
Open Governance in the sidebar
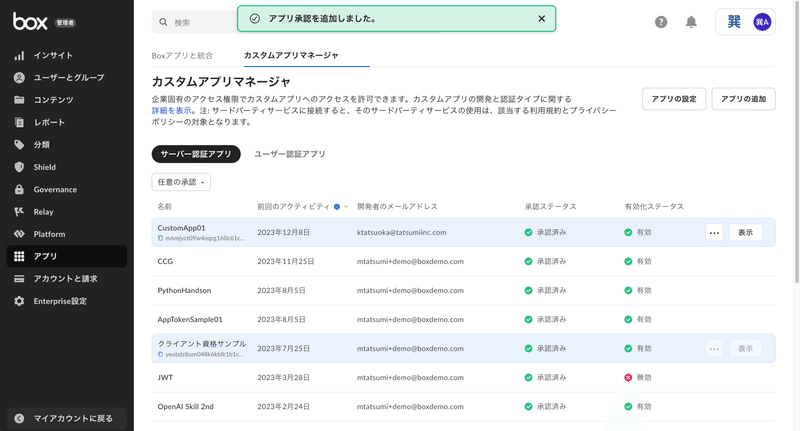[66, 189]
